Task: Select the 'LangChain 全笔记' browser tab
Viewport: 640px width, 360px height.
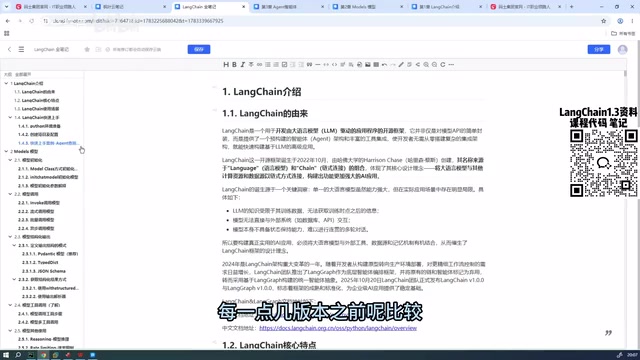Action: 209,7
